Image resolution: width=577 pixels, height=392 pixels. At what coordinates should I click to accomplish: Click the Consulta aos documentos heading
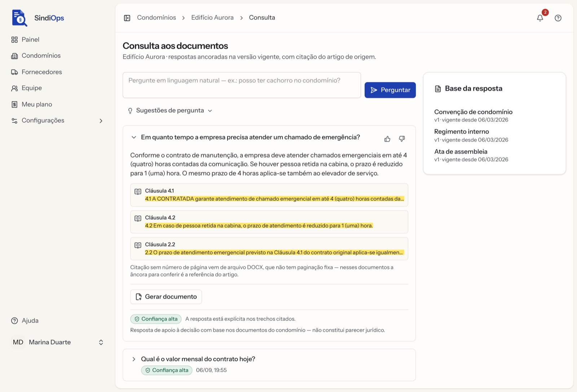pos(175,46)
